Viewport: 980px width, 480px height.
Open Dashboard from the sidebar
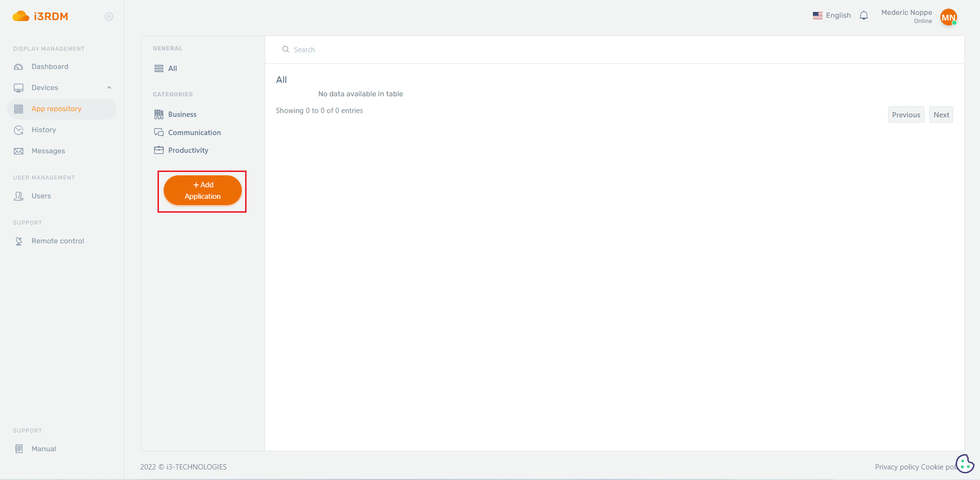pos(50,67)
